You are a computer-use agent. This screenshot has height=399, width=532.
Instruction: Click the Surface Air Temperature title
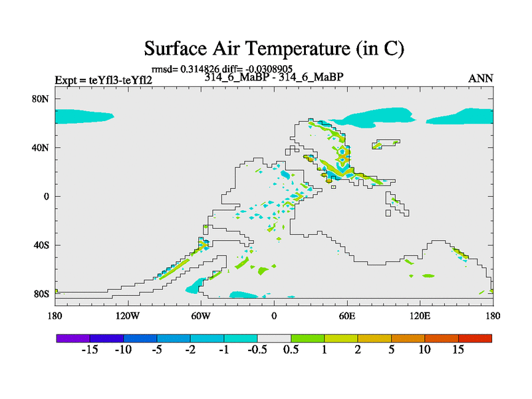click(x=274, y=49)
